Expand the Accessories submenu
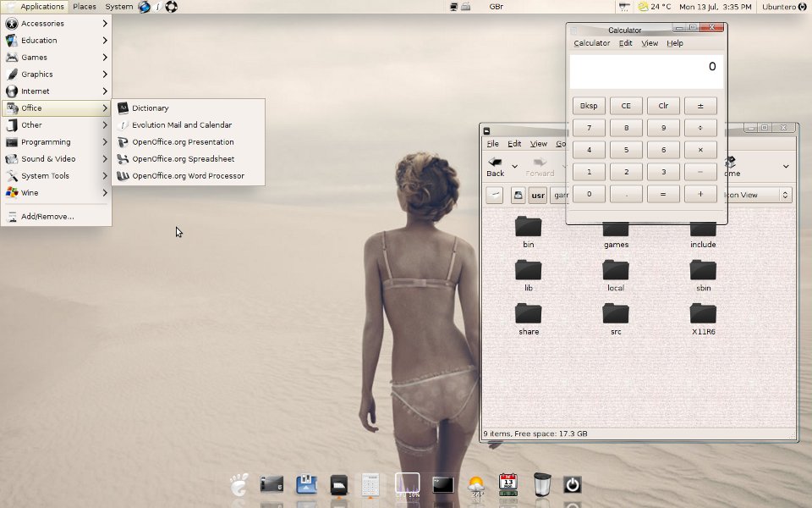 (x=56, y=24)
